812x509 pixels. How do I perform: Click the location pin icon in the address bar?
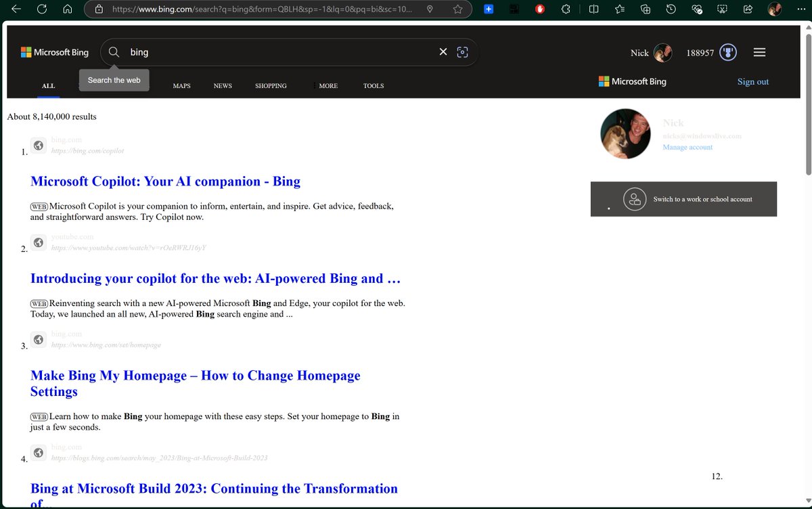coord(430,9)
